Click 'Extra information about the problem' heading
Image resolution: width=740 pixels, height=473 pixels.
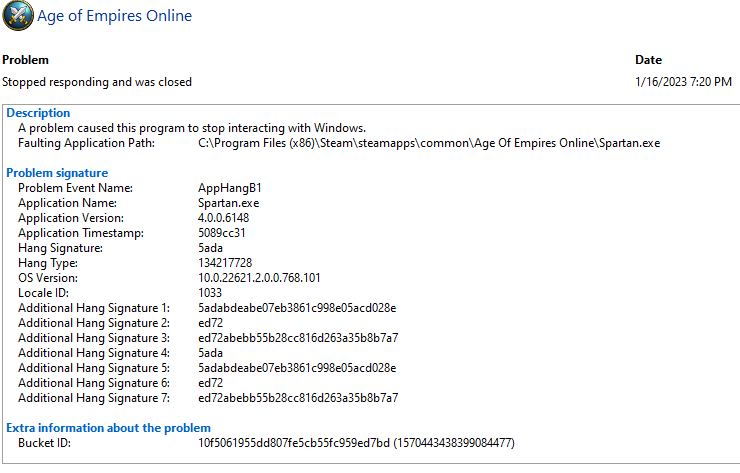coord(109,428)
